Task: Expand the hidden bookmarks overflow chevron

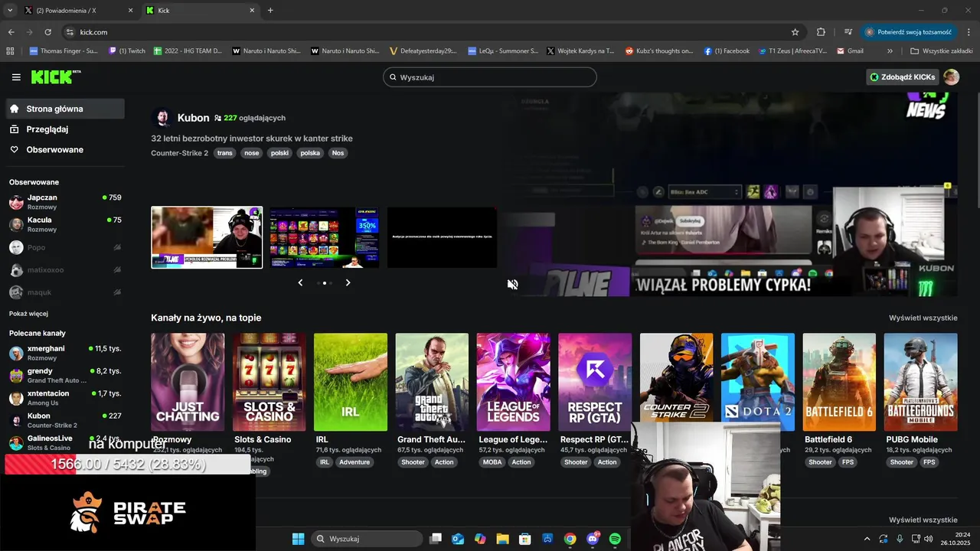Action: (x=890, y=51)
